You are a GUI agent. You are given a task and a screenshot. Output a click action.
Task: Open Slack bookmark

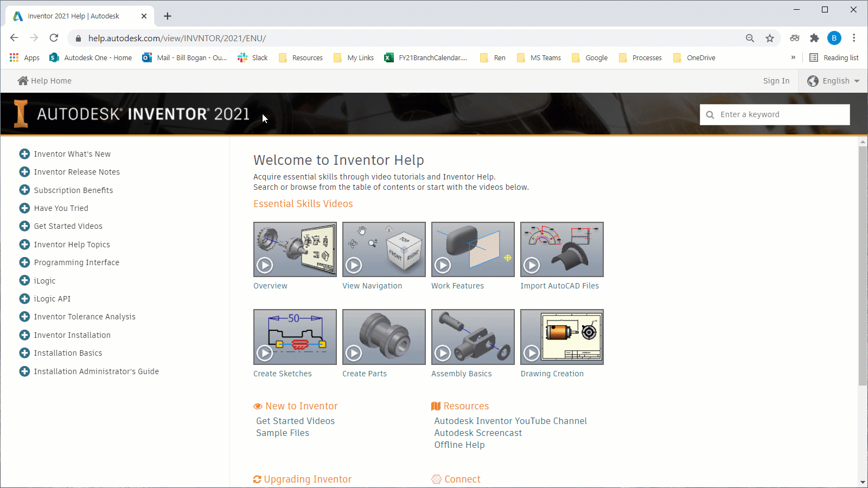[253, 57]
